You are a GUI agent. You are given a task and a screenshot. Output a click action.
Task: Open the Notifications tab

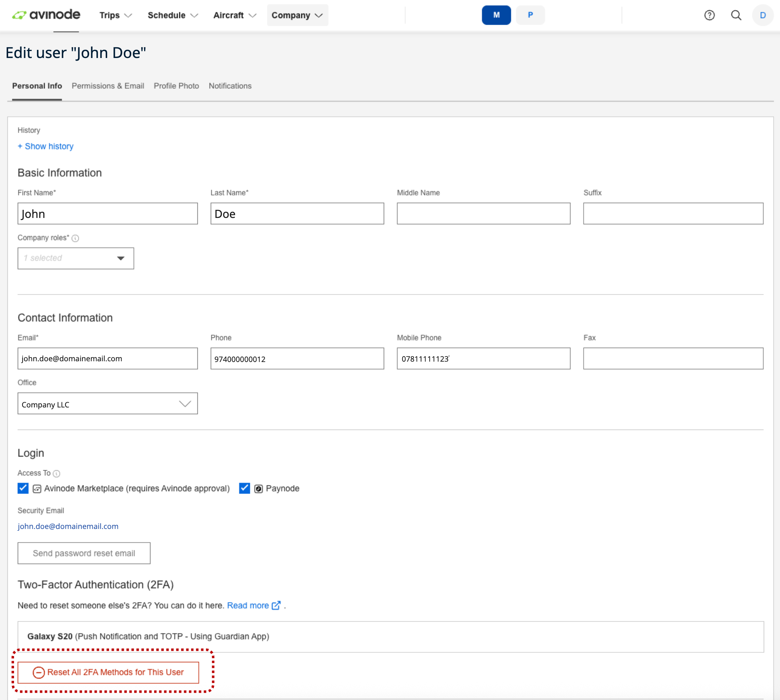(x=230, y=86)
